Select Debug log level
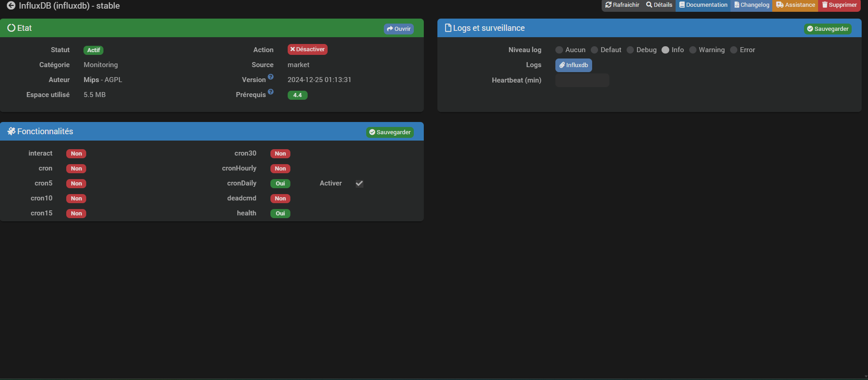868x380 pixels. 630,50
